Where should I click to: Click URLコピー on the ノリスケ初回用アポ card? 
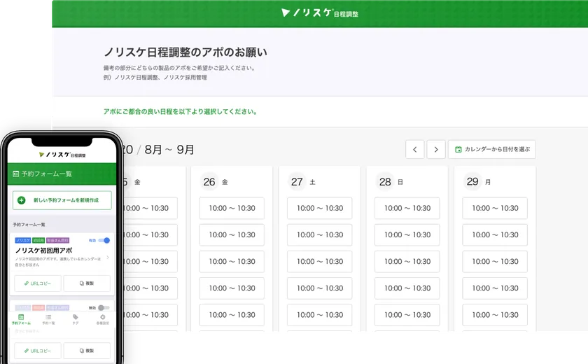(x=38, y=283)
